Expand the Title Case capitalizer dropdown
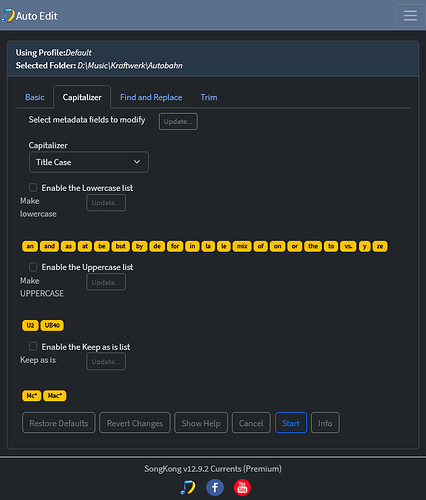This screenshot has width=426, height=500. pos(89,162)
